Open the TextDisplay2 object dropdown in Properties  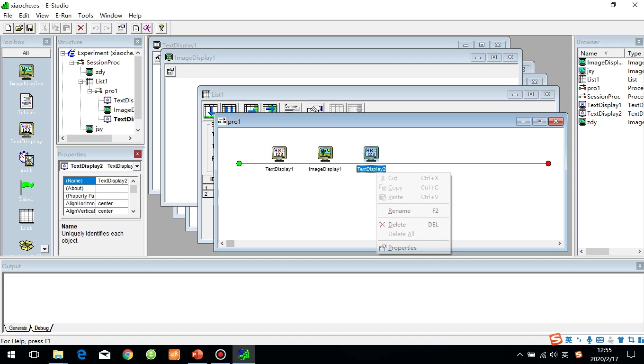[137, 166]
